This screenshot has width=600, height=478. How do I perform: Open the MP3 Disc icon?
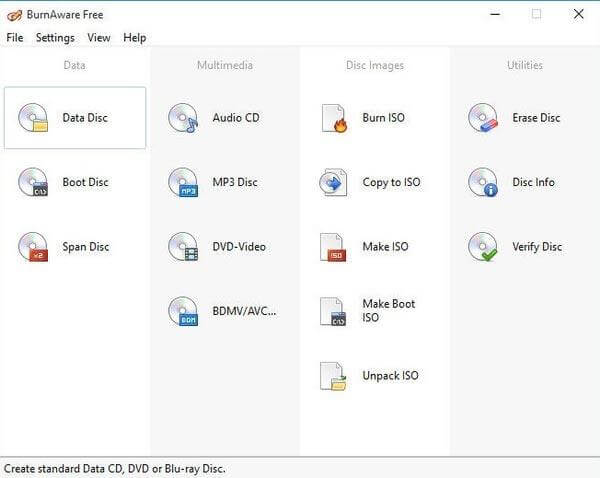[183, 182]
